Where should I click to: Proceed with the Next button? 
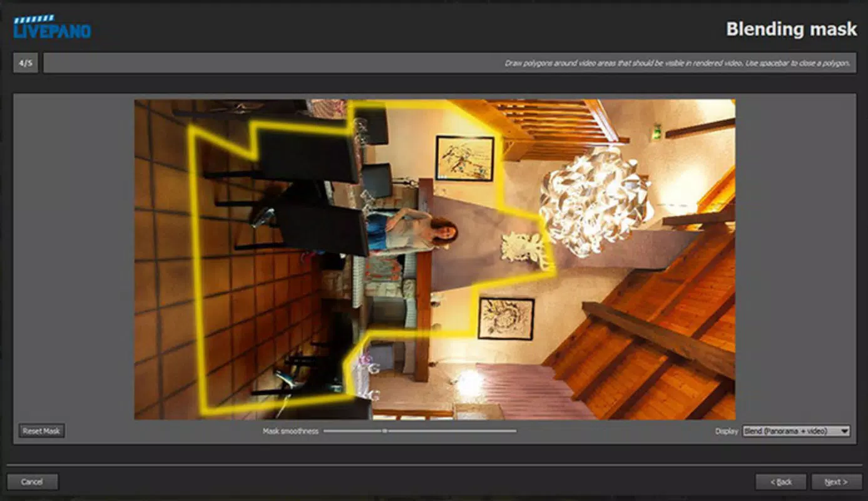[836, 482]
